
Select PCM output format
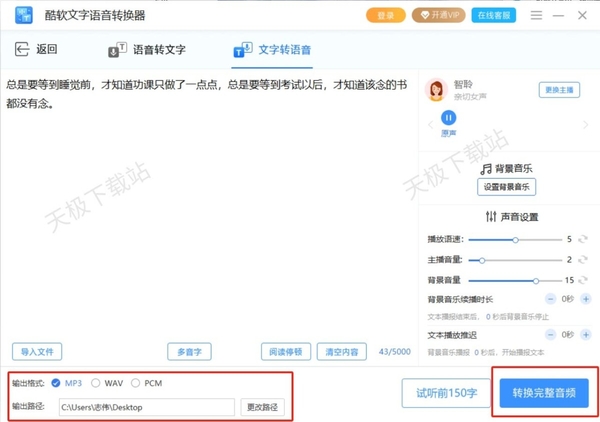(x=136, y=383)
